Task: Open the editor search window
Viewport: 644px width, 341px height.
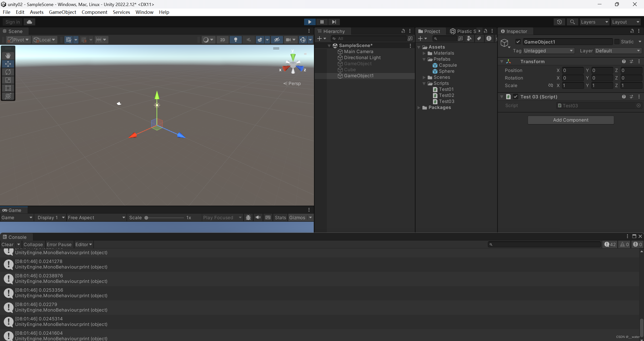Action: (572, 22)
